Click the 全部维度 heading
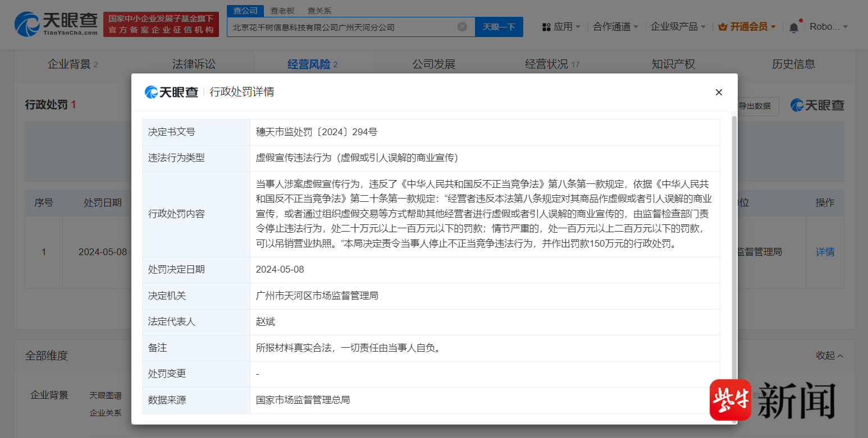Image resolution: width=868 pixels, height=438 pixels. click(46, 356)
